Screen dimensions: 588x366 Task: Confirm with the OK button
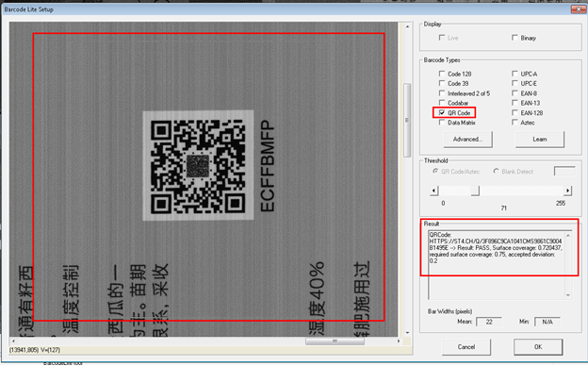coord(538,347)
